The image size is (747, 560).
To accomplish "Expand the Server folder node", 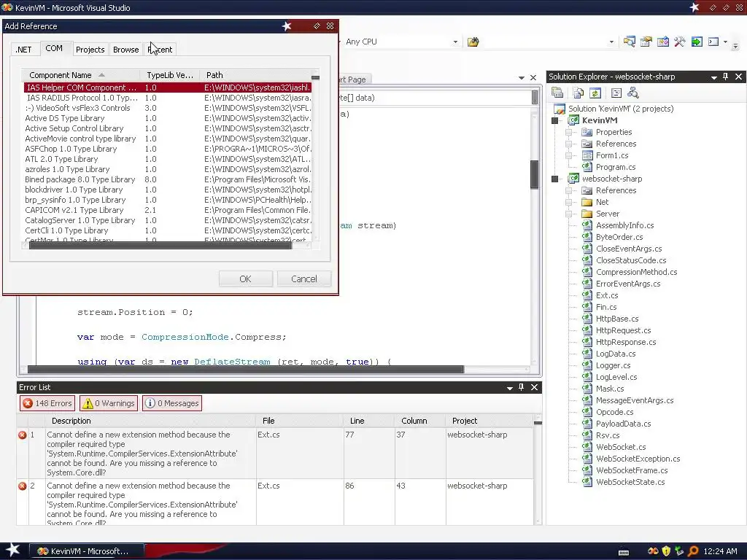I will [x=568, y=214].
